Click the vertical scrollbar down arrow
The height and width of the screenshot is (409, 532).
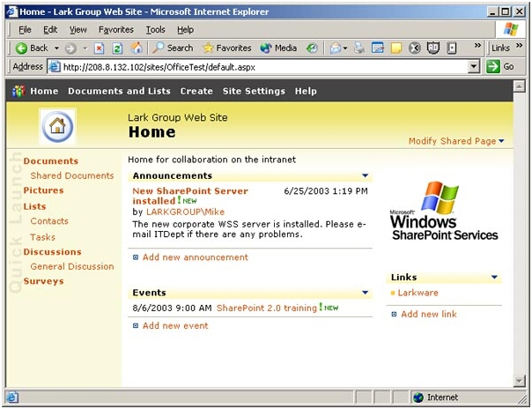click(519, 381)
